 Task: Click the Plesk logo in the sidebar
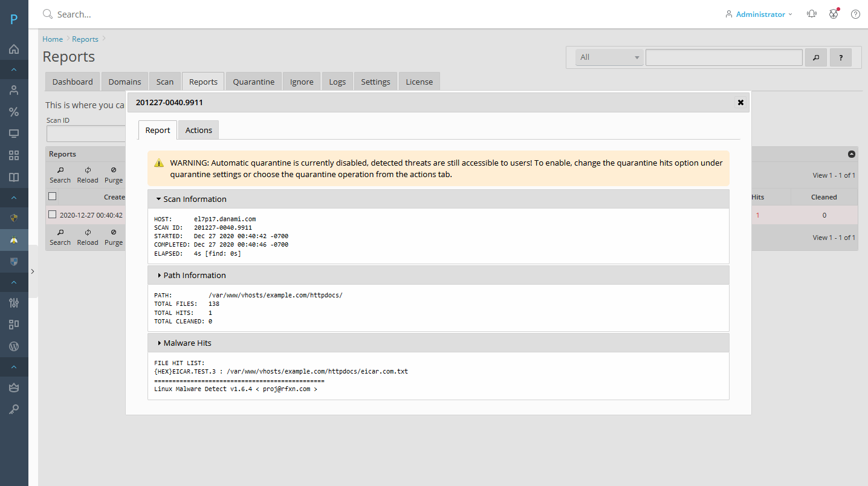click(x=14, y=20)
